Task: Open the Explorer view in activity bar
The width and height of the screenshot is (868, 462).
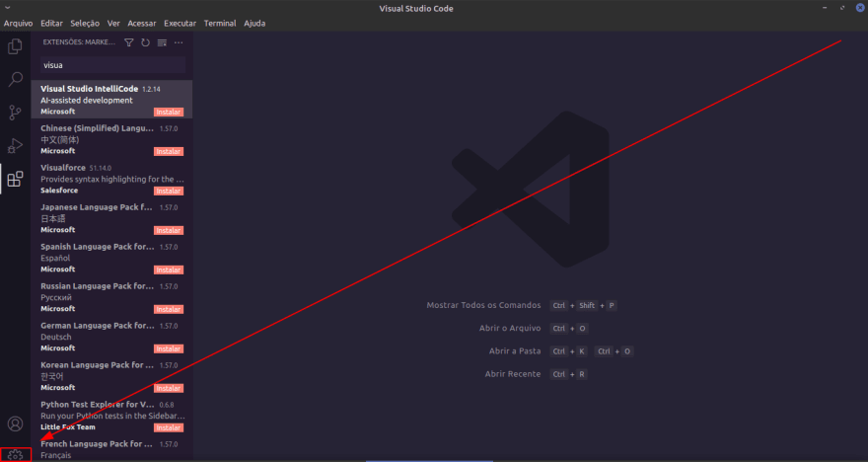Action: [x=15, y=46]
